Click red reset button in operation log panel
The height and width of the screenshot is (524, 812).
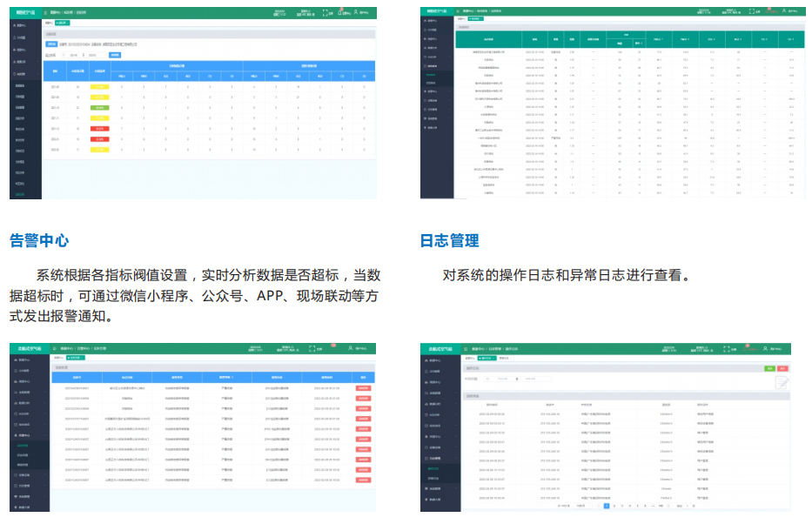782,369
